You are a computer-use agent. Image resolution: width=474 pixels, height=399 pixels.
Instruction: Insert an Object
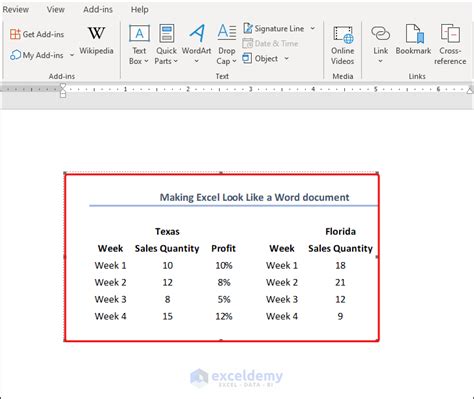coord(260,59)
